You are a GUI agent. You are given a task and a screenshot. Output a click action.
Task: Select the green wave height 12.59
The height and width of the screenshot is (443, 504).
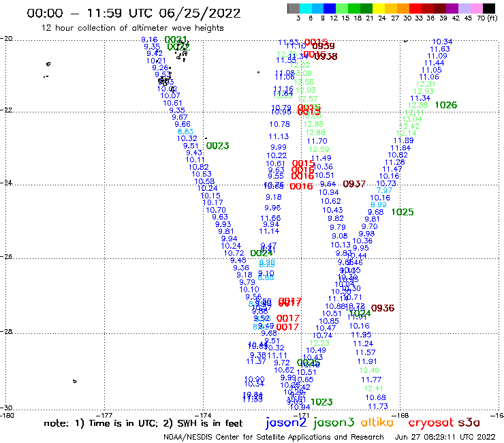319,149
